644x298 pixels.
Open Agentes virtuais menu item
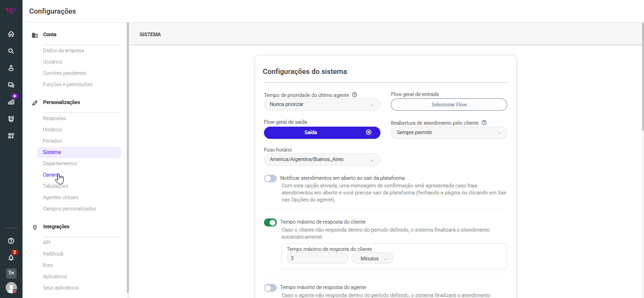(x=61, y=197)
